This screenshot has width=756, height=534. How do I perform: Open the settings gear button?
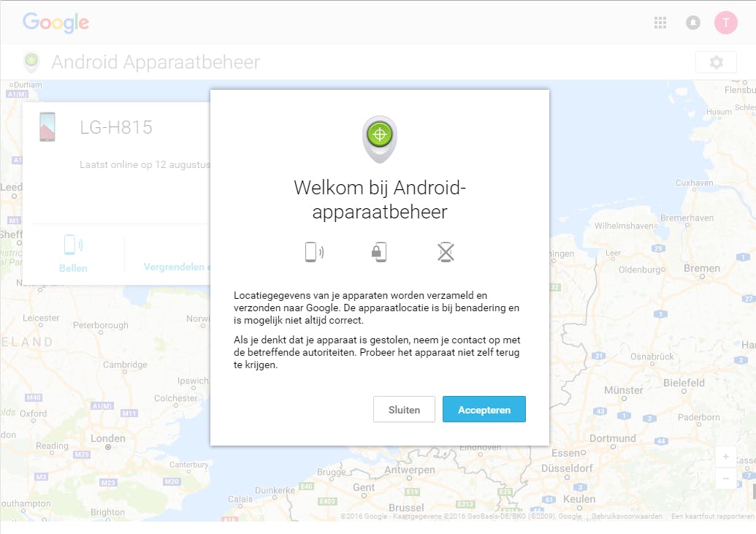click(x=716, y=62)
